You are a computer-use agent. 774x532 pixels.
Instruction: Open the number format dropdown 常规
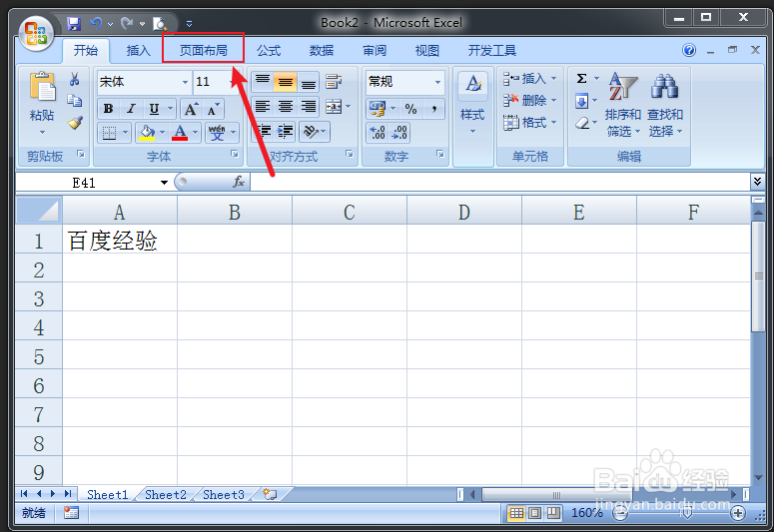click(x=437, y=82)
